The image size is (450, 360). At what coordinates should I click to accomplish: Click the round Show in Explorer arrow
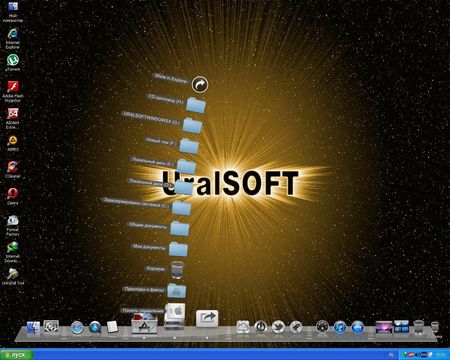point(200,84)
